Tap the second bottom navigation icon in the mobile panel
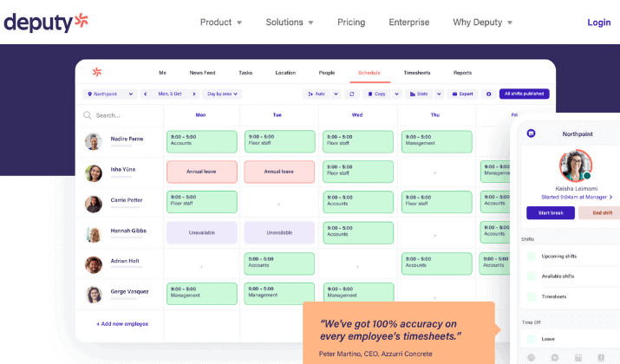The image size is (620, 364). 555,358
